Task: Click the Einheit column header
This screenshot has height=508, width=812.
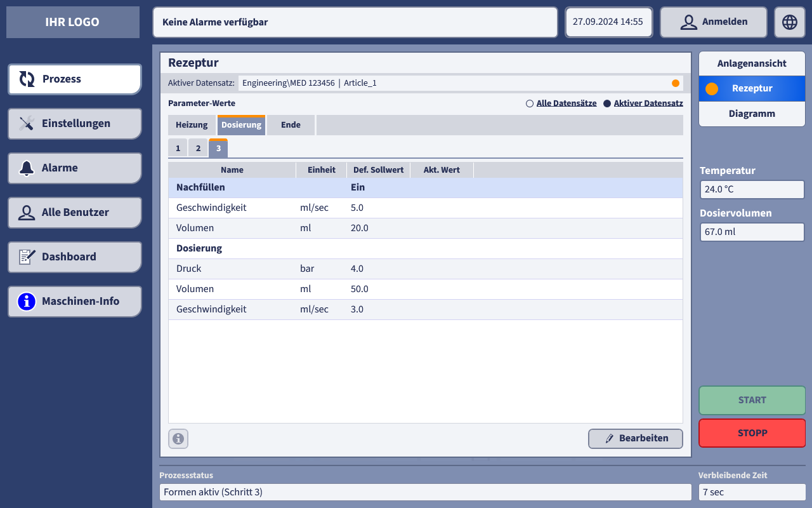Action: [322, 170]
